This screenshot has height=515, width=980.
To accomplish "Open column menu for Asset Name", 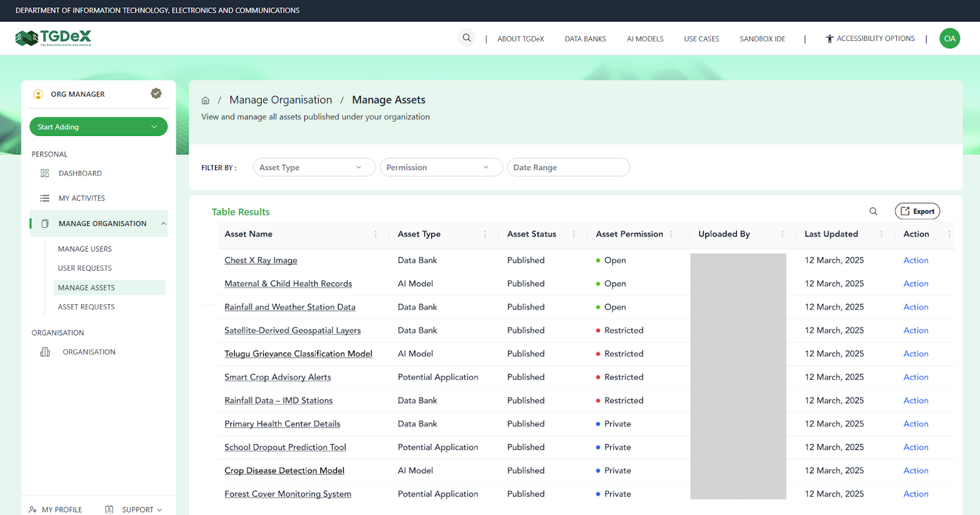I will 375,235.
